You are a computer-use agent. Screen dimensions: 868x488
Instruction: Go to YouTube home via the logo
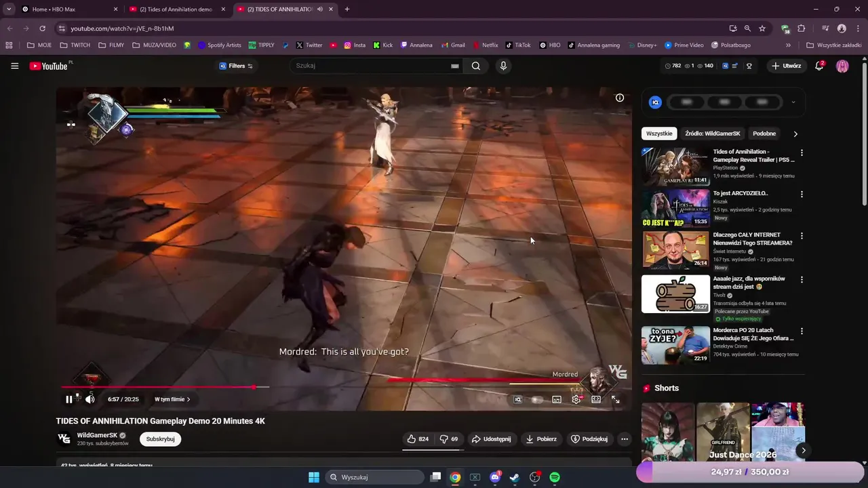[x=49, y=66]
